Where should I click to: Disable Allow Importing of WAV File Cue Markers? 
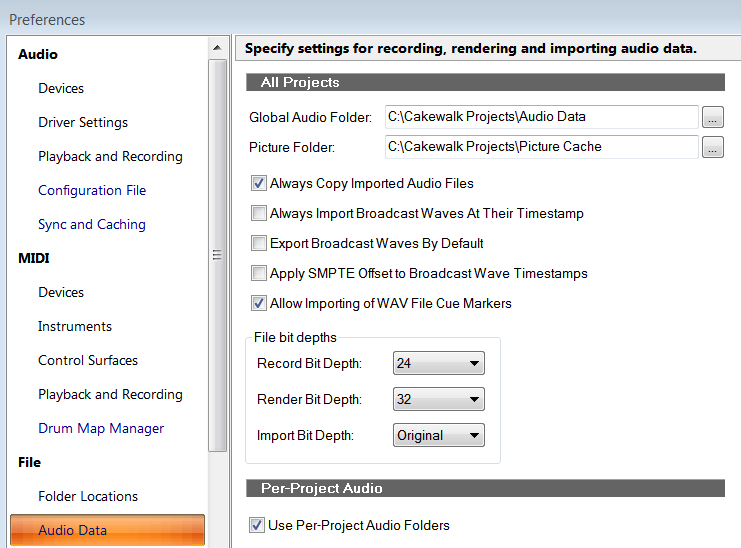click(x=258, y=304)
